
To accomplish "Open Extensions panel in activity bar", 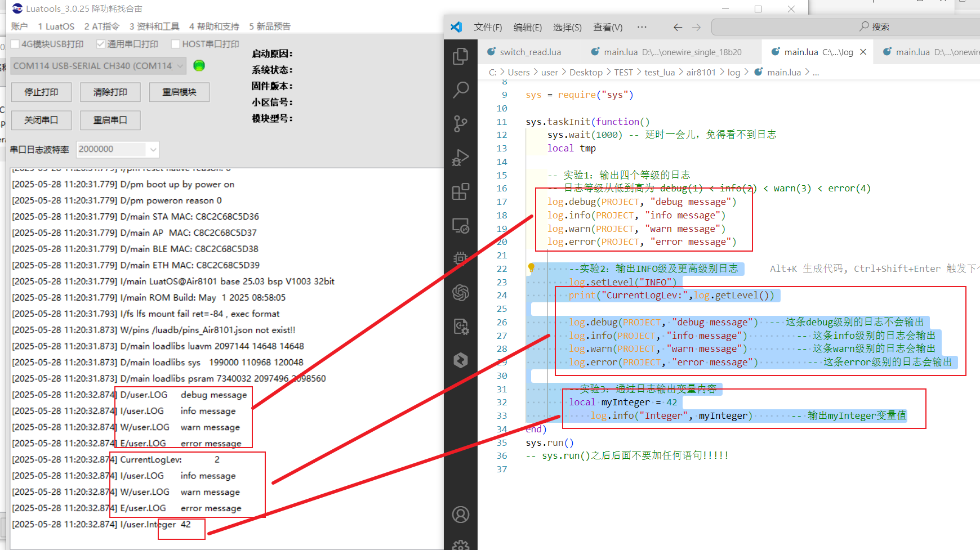I will pos(461,191).
